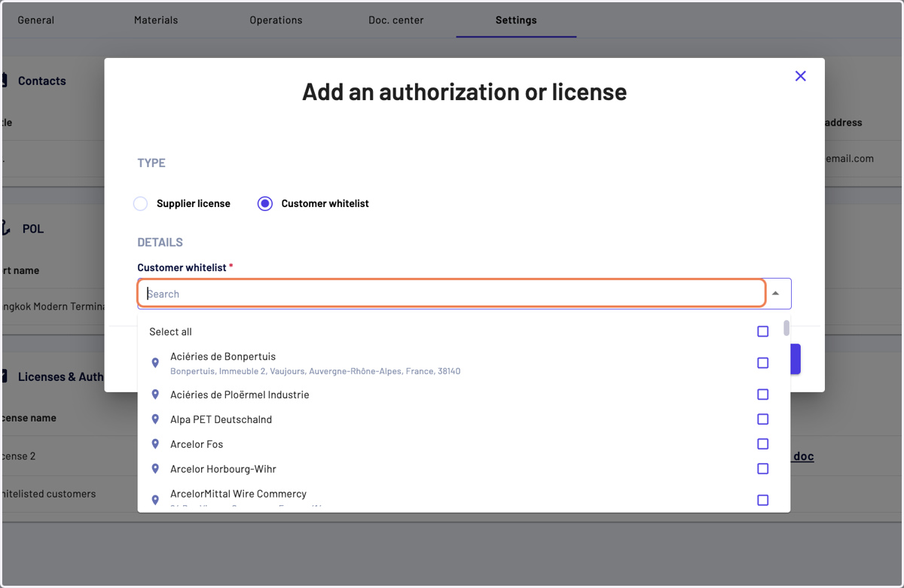The image size is (904, 588).
Task: Click pin icon beside Arcelor Fos
Action: point(155,444)
